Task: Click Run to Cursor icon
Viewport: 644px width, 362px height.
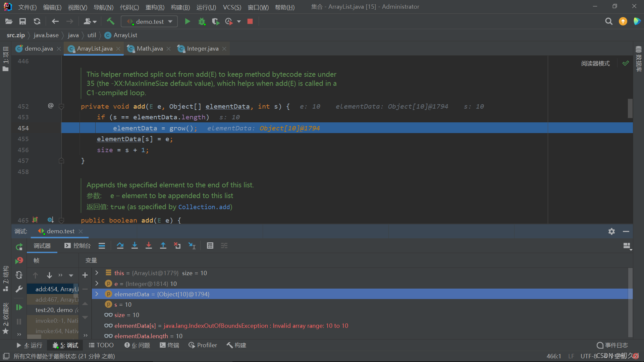Action: (x=192, y=246)
